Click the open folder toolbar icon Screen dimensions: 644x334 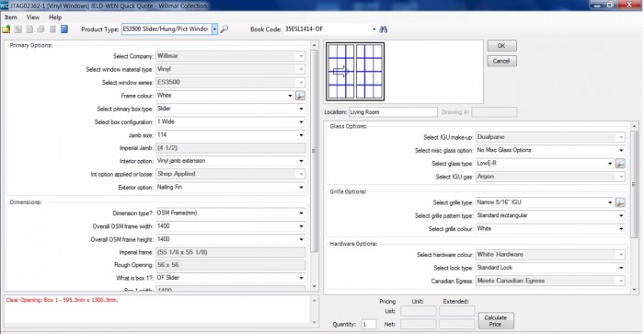tap(6, 29)
